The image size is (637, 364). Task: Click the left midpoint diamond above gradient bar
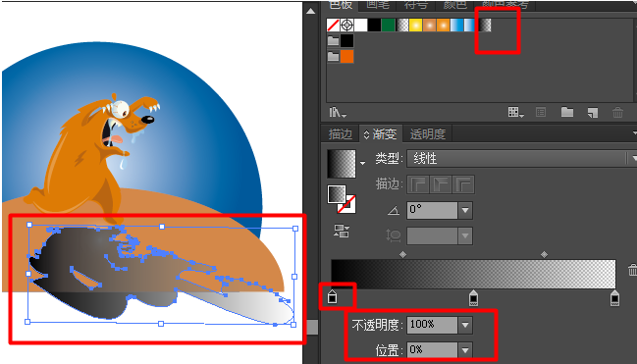(x=402, y=255)
